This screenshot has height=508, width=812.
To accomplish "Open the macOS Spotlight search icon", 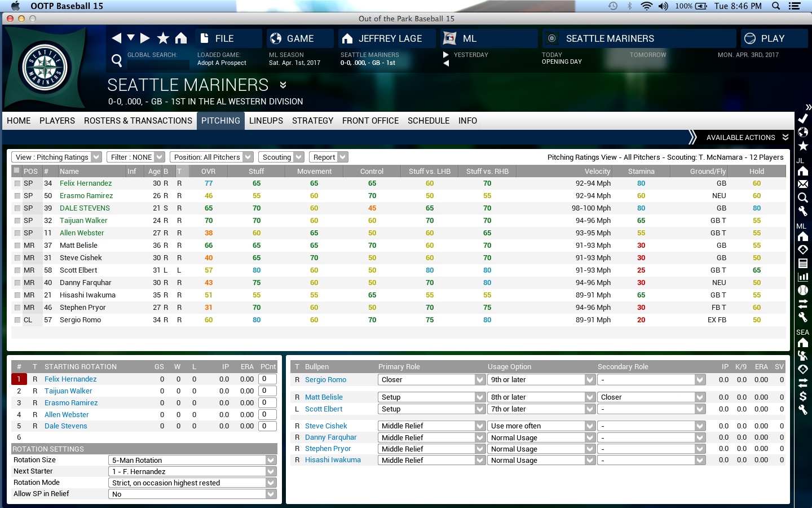I will (x=776, y=6).
